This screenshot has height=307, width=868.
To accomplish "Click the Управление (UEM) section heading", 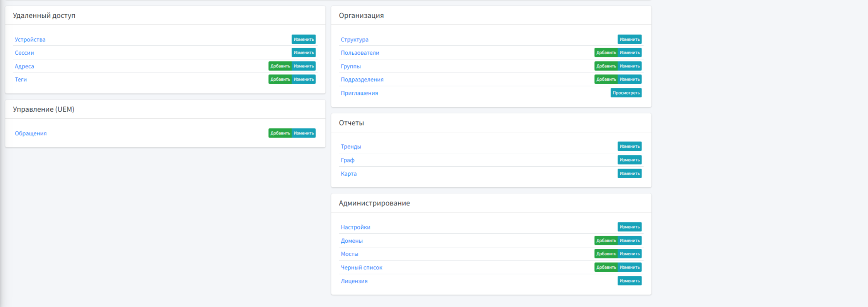I will click(44, 109).
